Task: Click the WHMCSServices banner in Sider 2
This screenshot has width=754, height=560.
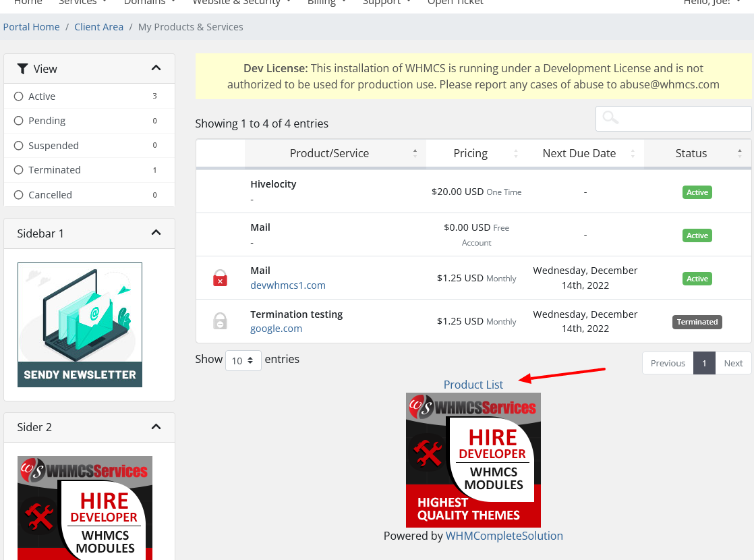Action: point(85,508)
